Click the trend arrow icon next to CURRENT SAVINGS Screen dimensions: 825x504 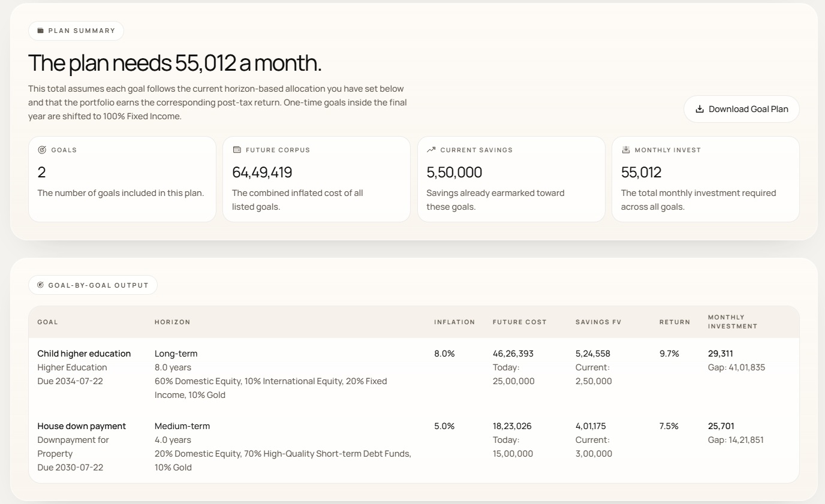[x=431, y=150]
